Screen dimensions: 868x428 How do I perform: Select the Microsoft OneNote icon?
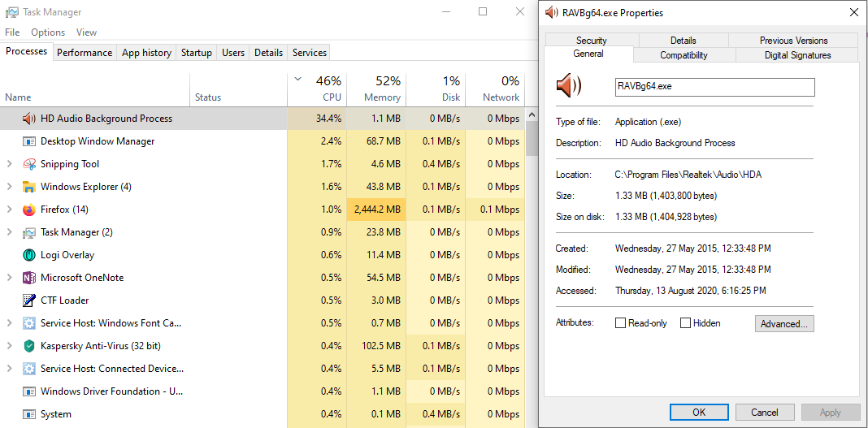[28, 278]
